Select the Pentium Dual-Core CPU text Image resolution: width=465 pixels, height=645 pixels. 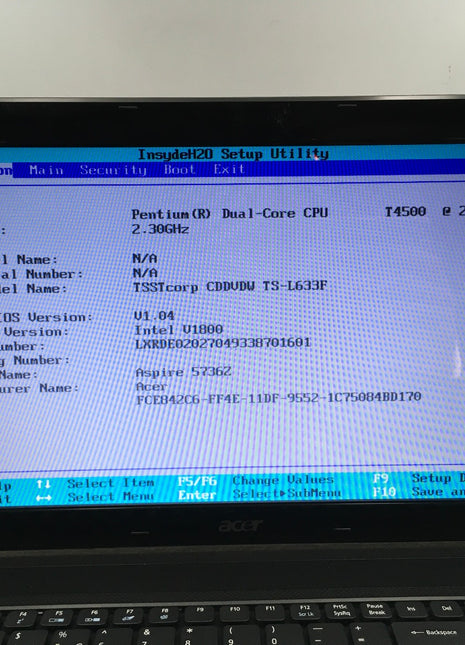pos(230,214)
